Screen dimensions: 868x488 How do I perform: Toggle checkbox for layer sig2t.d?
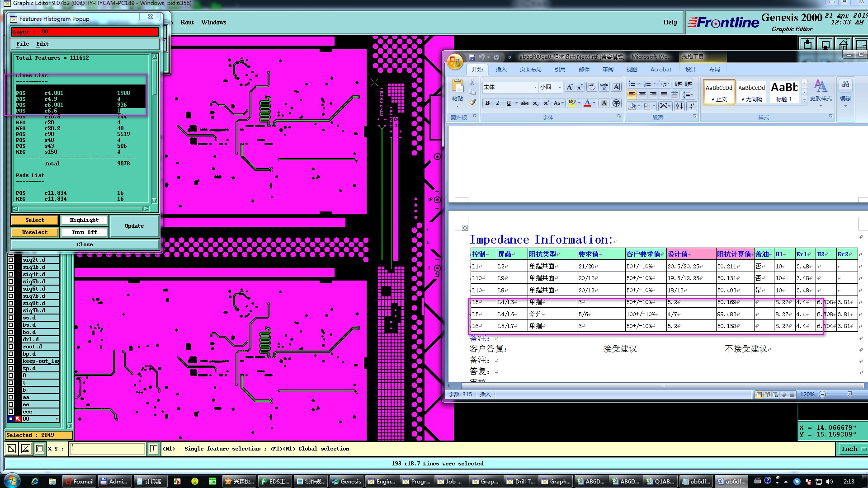pyautogui.click(x=11, y=260)
